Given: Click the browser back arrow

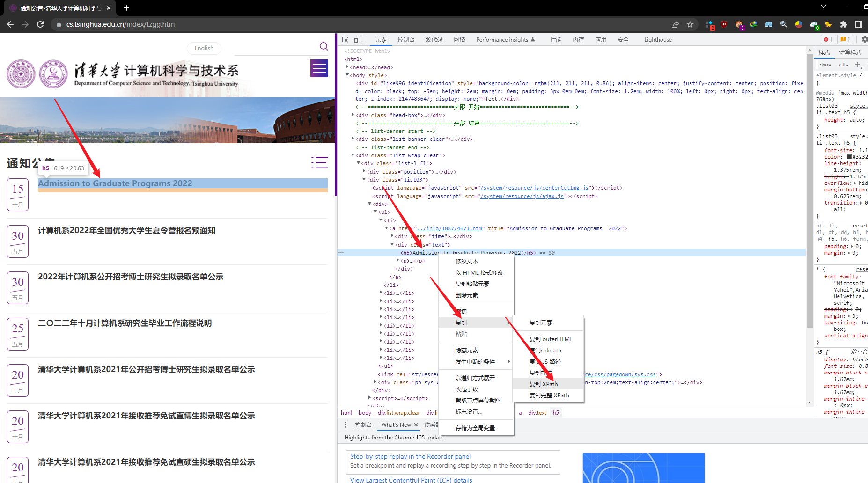Looking at the screenshot, I should coord(10,24).
